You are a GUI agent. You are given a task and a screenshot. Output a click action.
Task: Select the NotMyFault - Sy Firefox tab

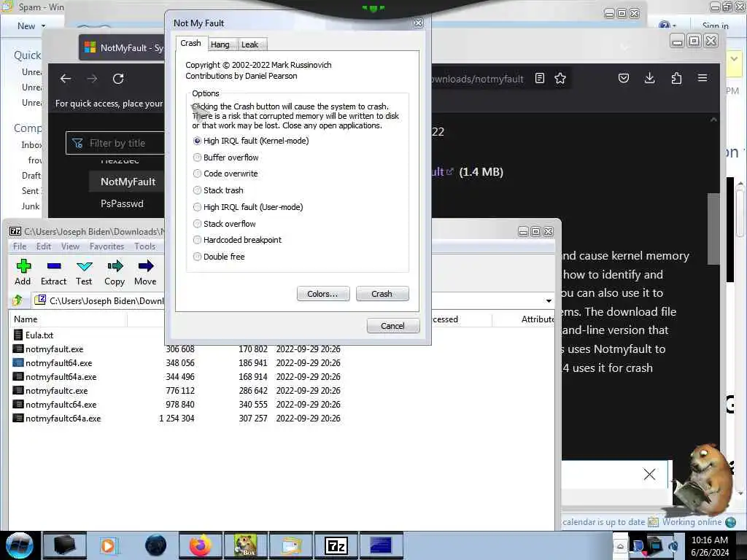123,47
